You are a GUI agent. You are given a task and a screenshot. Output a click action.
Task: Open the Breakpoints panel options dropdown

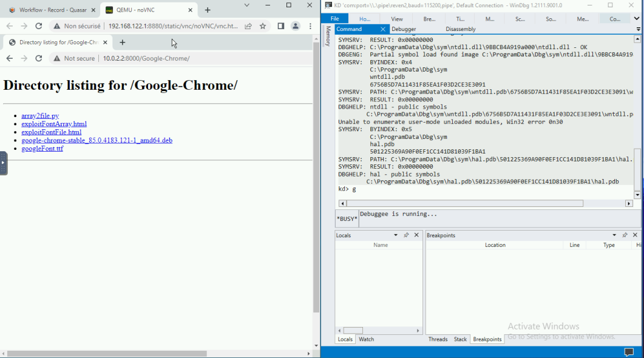click(614, 235)
